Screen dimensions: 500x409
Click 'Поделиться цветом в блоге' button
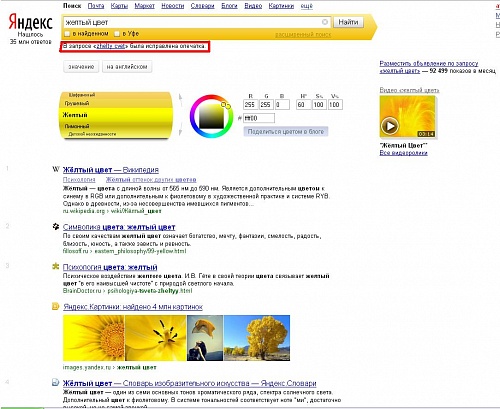coord(286,131)
